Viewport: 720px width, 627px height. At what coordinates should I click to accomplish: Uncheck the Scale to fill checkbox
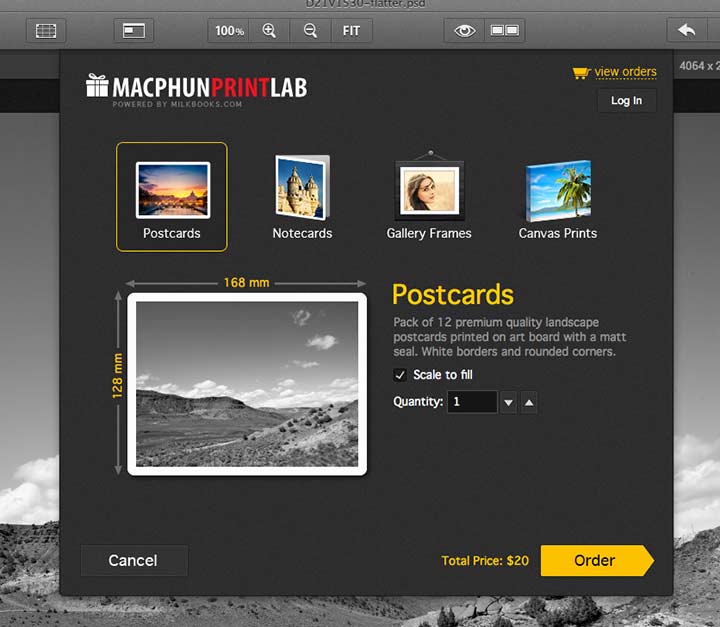pos(400,375)
